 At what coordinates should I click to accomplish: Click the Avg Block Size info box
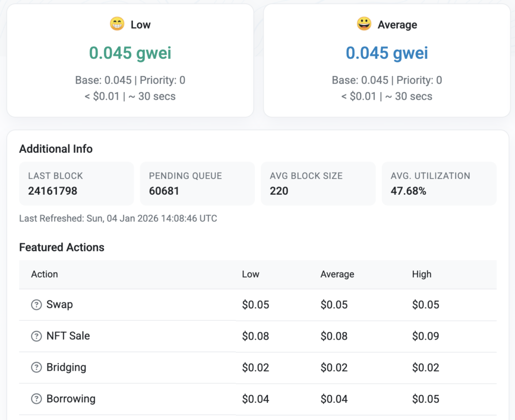point(318,184)
